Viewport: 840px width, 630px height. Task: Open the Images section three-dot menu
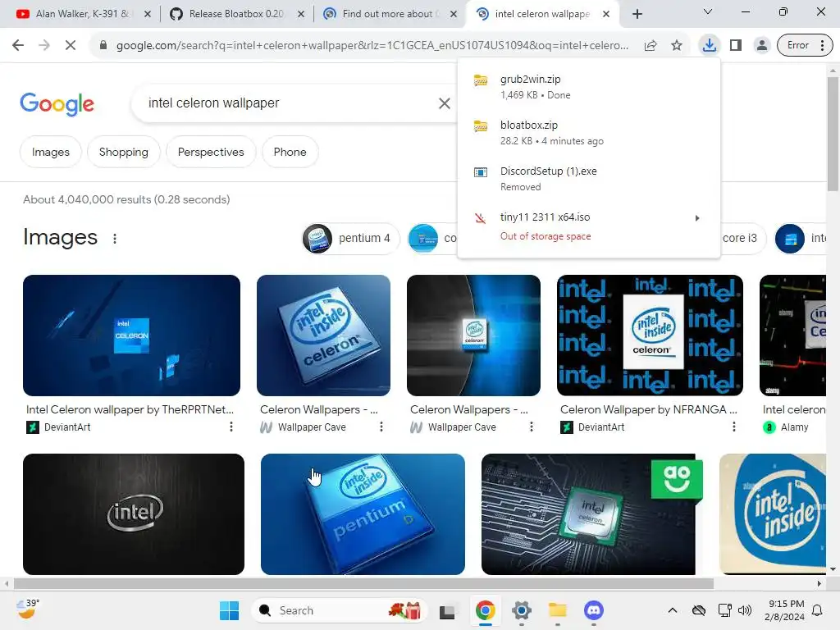click(x=115, y=239)
